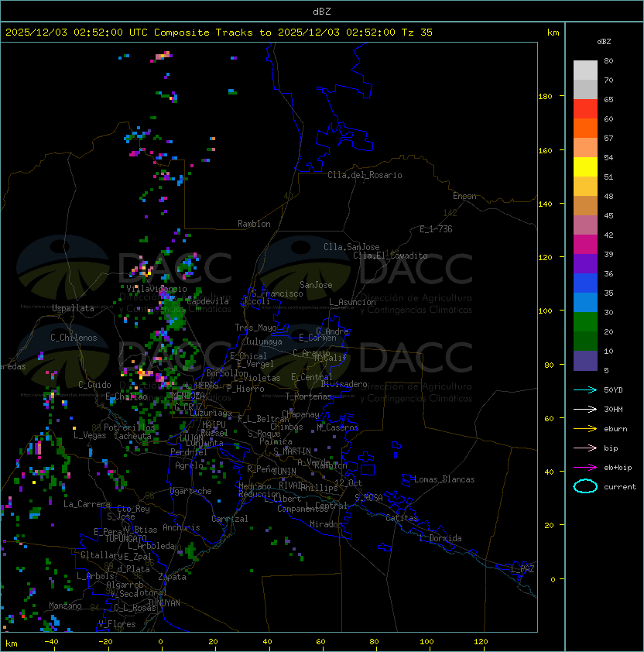Click the Uspallata label on map
This screenshot has height=652, width=644.
tap(73, 308)
